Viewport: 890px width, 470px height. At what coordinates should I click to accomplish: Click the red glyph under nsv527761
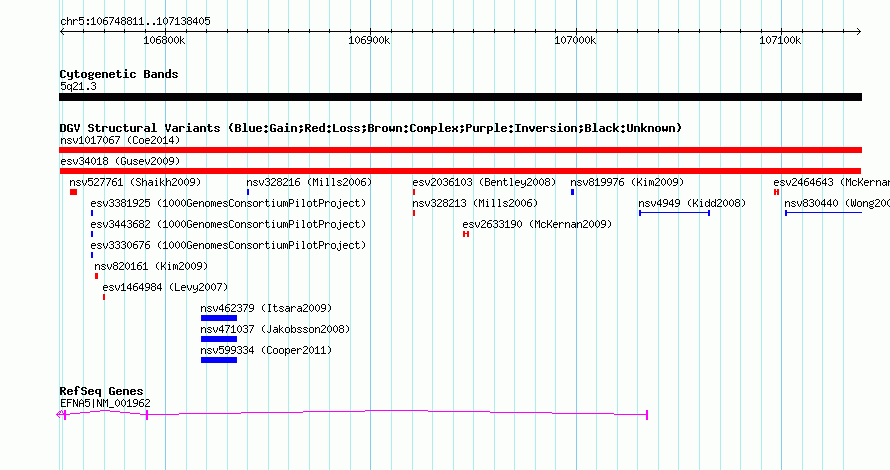(73, 192)
